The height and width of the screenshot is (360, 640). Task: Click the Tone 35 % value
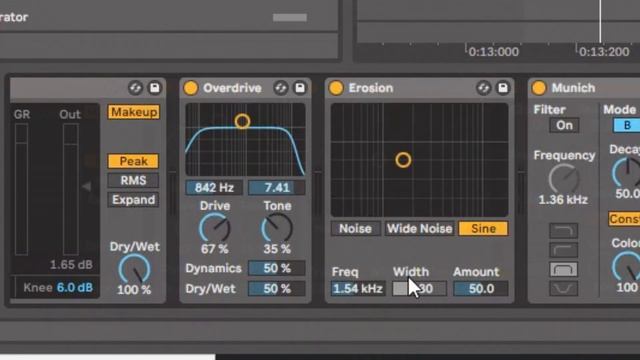277,249
